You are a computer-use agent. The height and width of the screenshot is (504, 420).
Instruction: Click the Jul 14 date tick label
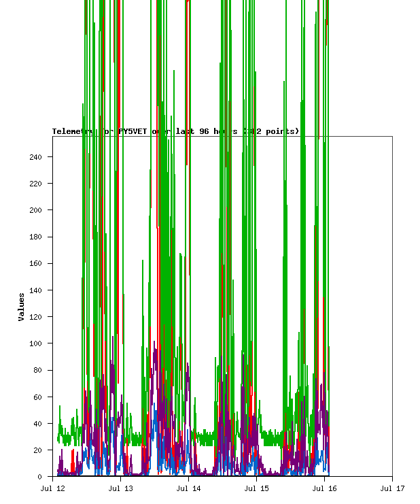click(x=188, y=488)
